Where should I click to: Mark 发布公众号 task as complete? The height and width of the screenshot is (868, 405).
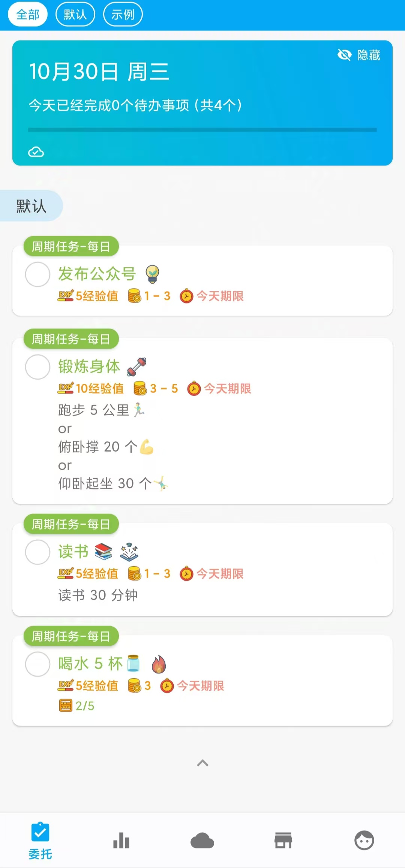pyautogui.click(x=37, y=274)
